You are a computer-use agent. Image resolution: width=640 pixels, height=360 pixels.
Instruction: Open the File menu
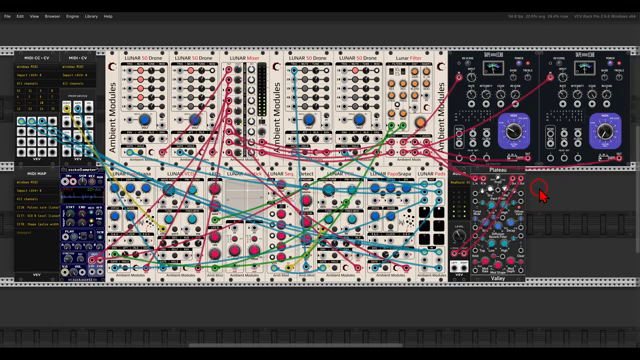(7, 16)
